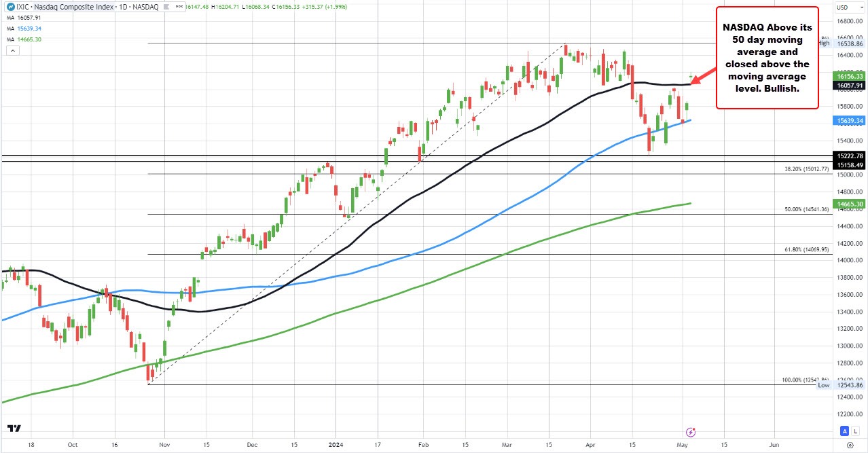Click the 2024 label on time axis
Image resolution: width=868 pixels, height=453 pixels.
coord(336,444)
